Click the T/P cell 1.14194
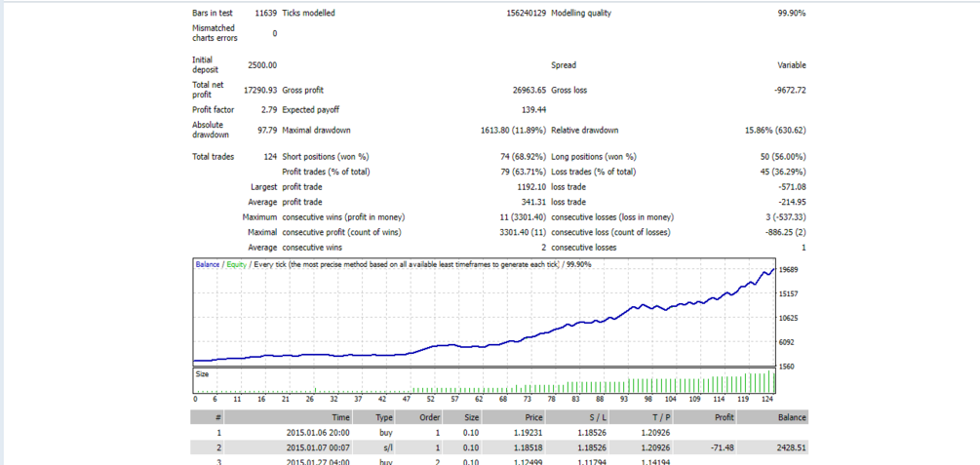 (x=656, y=462)
